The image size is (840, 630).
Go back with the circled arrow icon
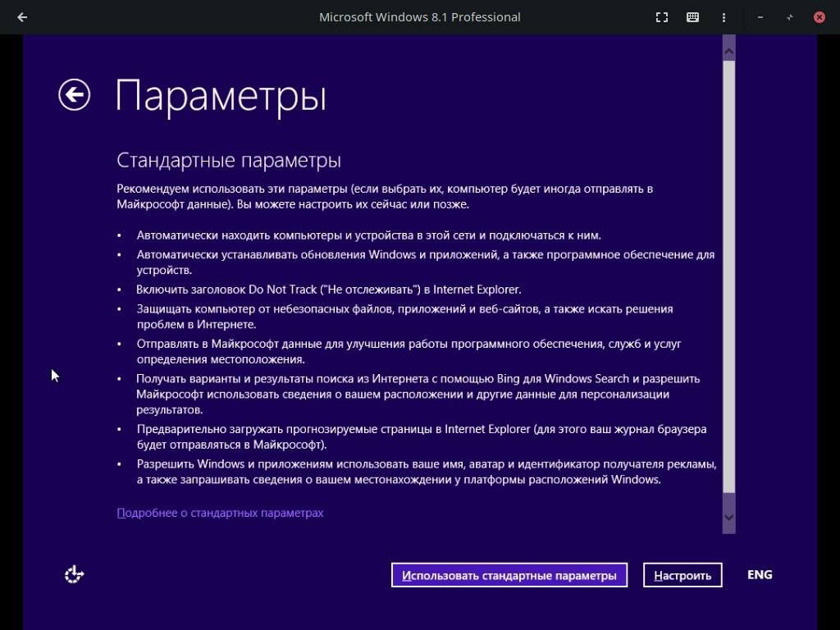(74, 95)
